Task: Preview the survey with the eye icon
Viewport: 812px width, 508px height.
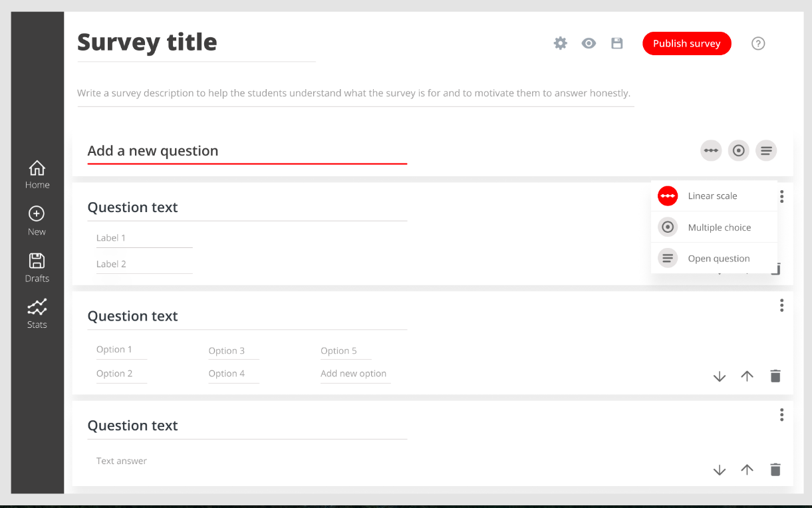Action: coord(589,44)
